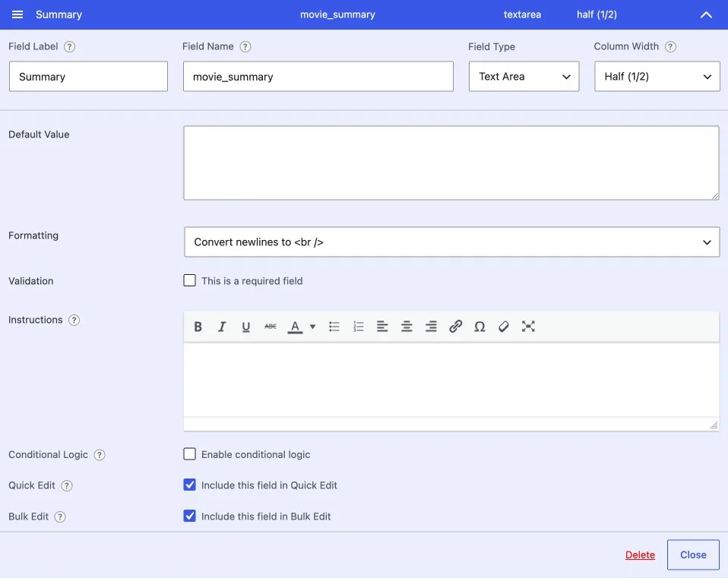Delete this field
Viewport: 728px width, 578px height.
(640, 554)
